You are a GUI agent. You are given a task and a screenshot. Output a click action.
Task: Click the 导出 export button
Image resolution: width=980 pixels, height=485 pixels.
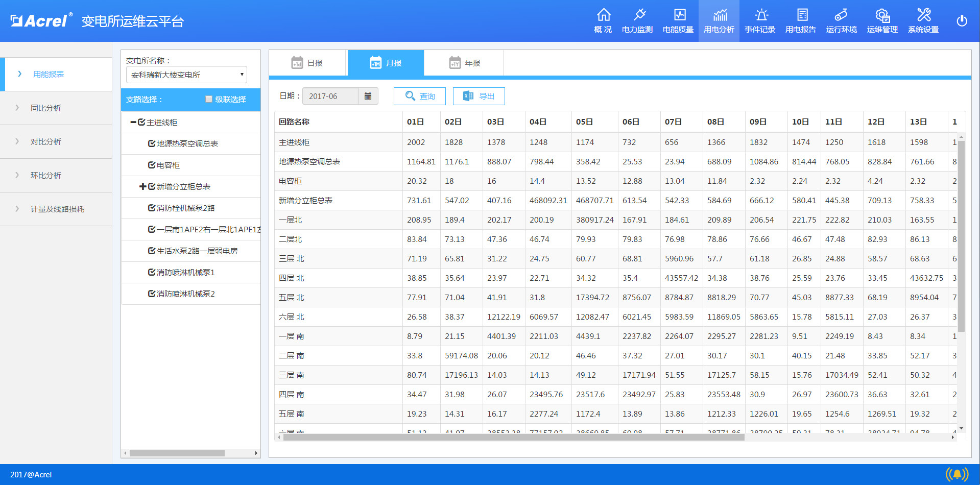pos(479,96)
